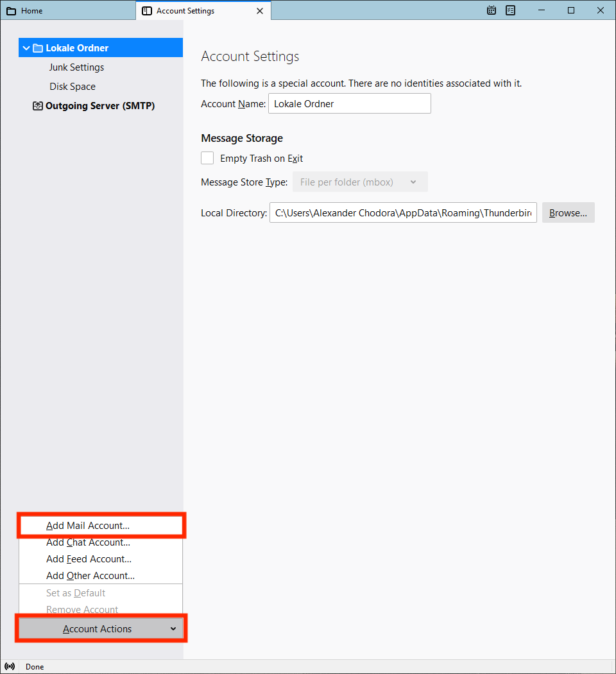This screenshot has height=674, width=616.
Task: Choose Add Mail Account from menu
Action: pos(88,525)
